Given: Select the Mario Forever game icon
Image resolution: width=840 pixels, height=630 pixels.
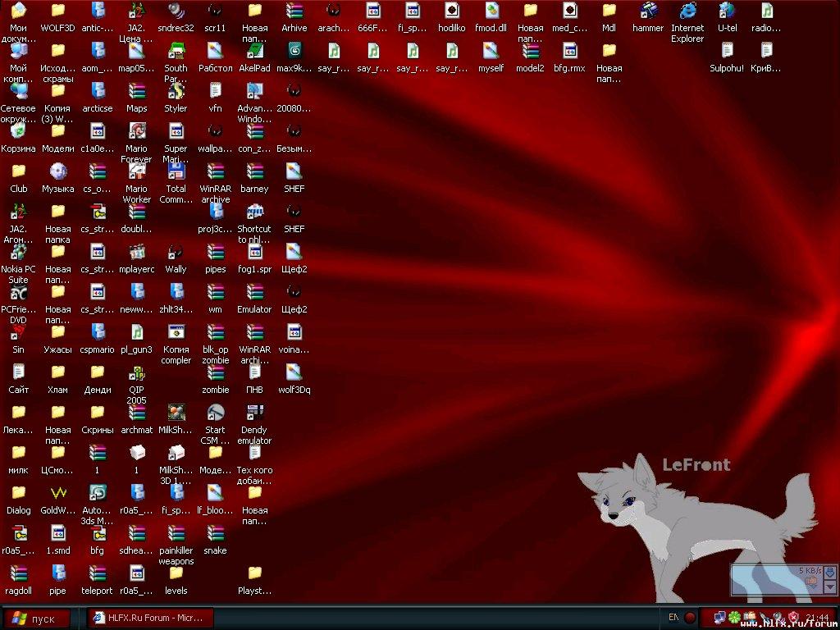Looking at the screenshot, I should click(x=137, y=131).
